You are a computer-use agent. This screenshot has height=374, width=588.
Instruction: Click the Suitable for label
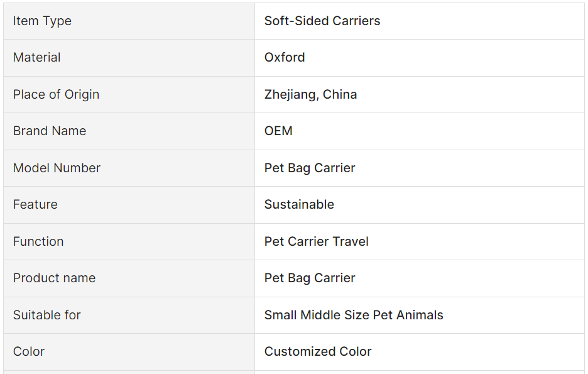pyautogui.click(x=47, y=315)
